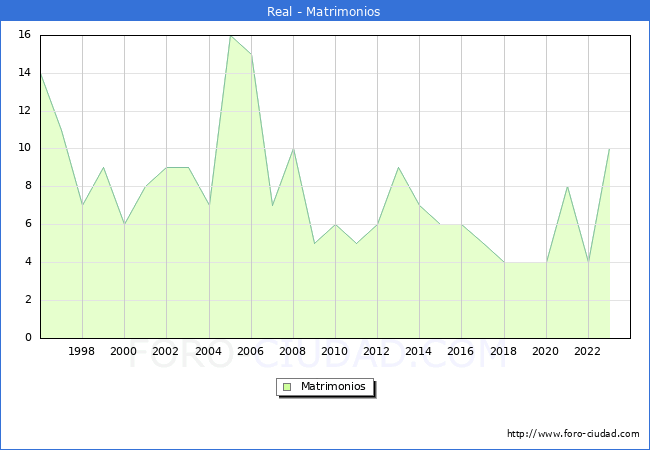Viewport: 650px width, 450px height.
Task: Click the y-axis value 6
Action: [x=28, y=223]
